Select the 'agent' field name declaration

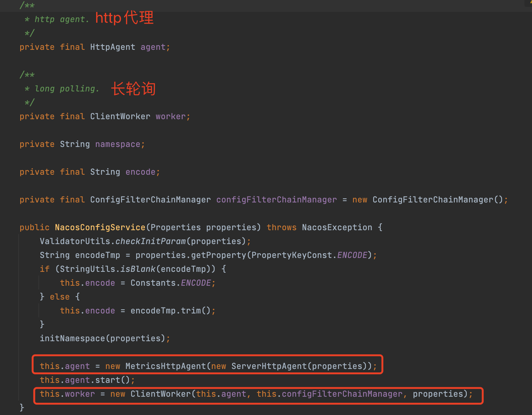tap(153, 47)
